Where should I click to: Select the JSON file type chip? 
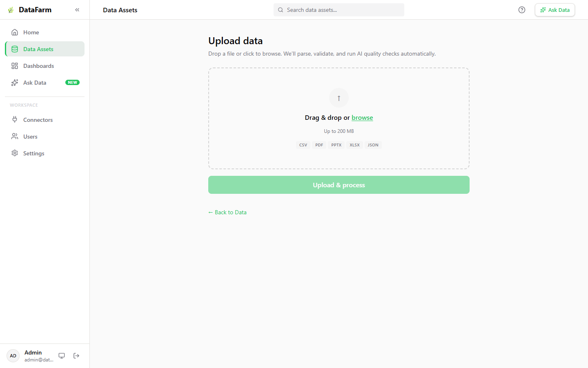coord(373,145)
